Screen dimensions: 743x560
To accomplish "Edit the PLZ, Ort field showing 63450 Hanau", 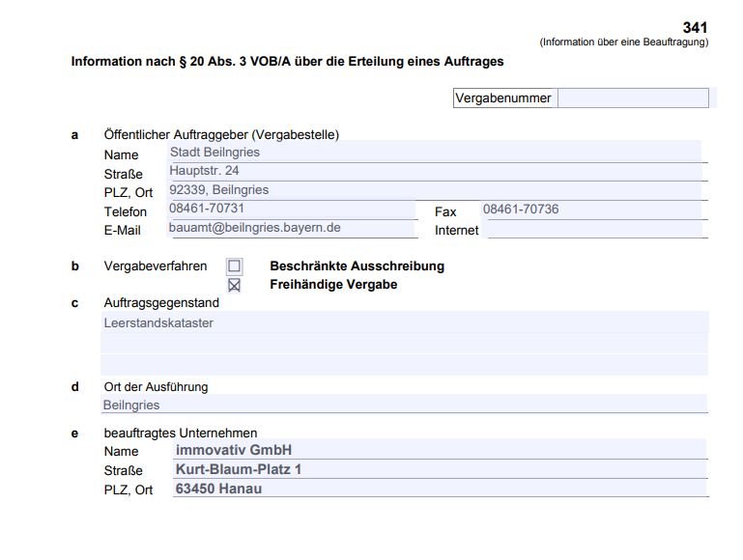I will coord(438,489).
